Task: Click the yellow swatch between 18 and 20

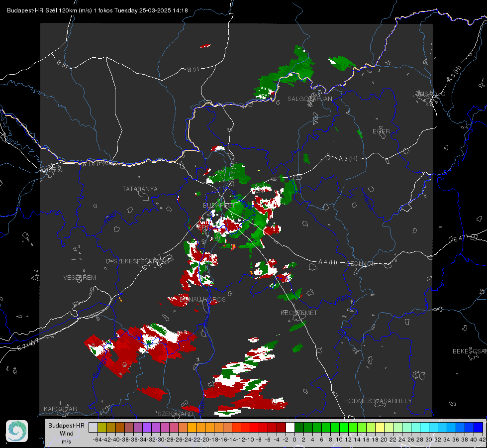Action: tap(380, 427)
